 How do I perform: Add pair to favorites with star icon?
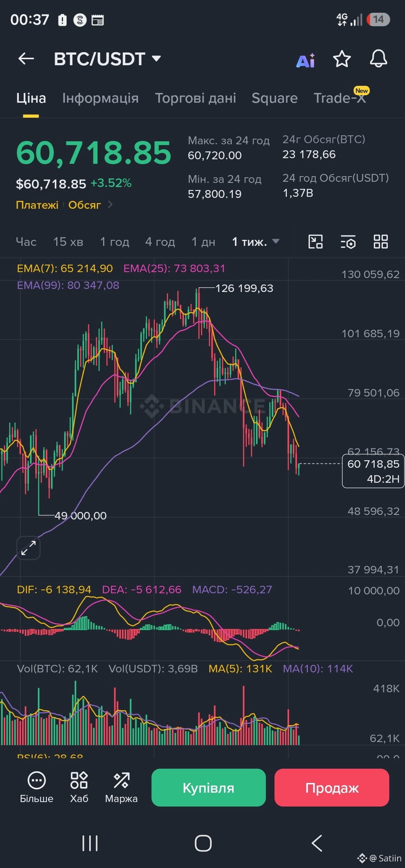342,59
